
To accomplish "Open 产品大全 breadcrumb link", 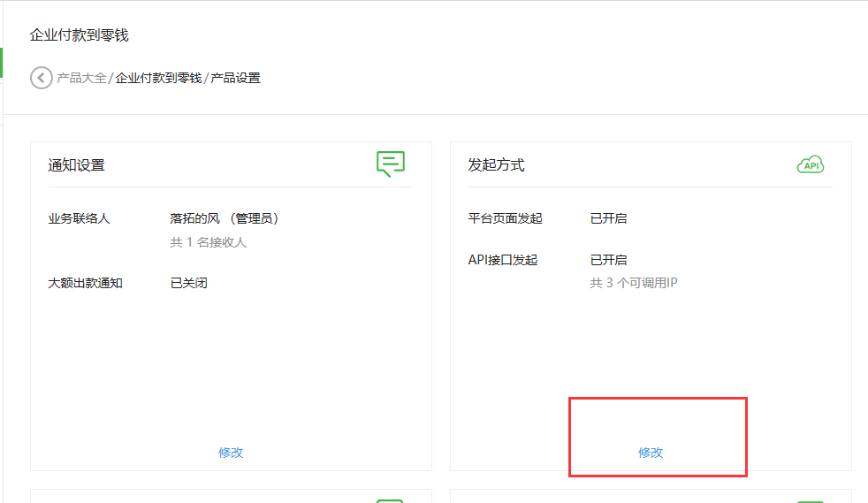I will (81, 78).
